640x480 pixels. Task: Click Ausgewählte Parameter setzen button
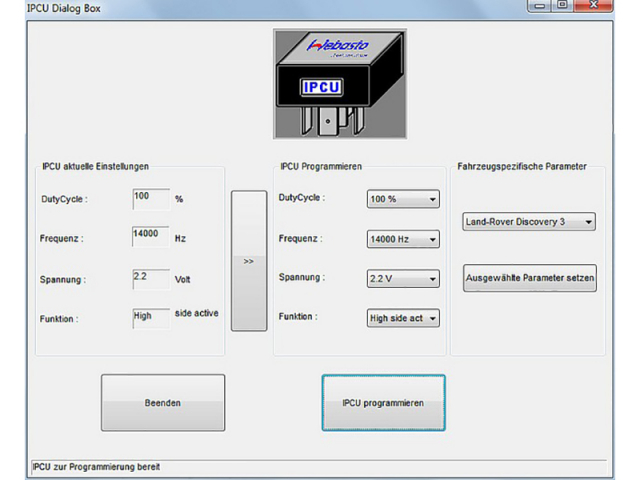point(529,279)
